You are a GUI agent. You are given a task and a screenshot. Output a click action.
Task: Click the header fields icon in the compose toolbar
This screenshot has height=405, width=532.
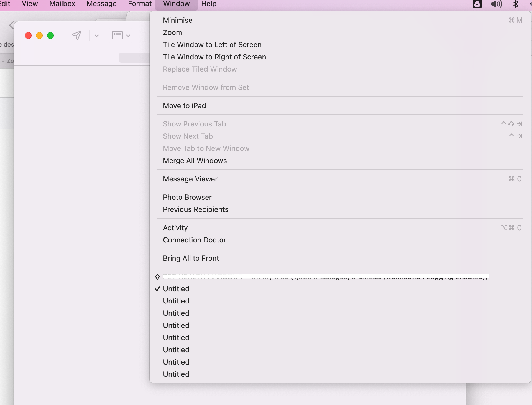(117, 35)
